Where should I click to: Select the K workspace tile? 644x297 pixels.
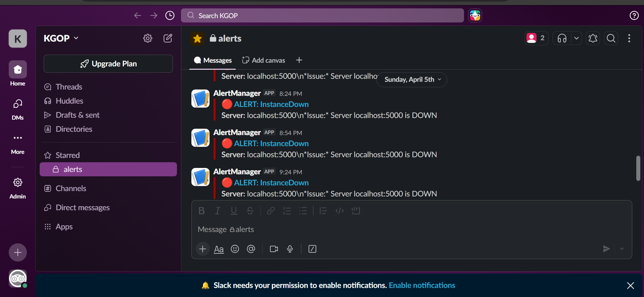coord(18,39)
